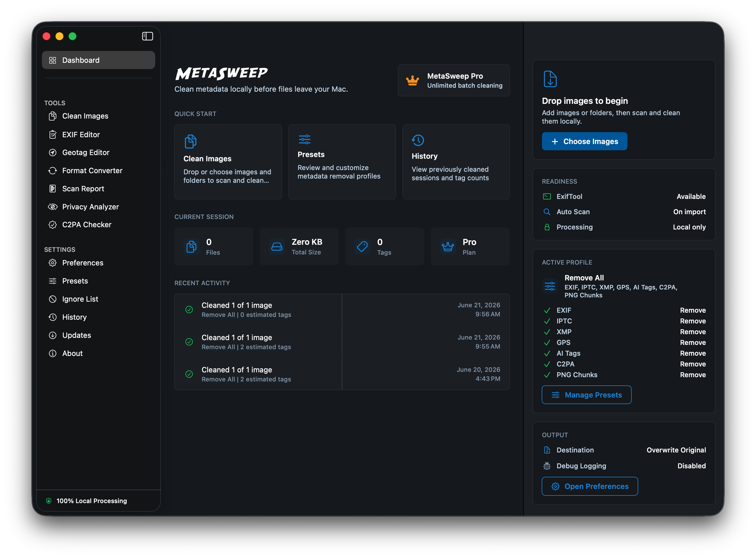756x558 pixels.
Task: Open the History quick start card description
Action: [x=450, y=174]
